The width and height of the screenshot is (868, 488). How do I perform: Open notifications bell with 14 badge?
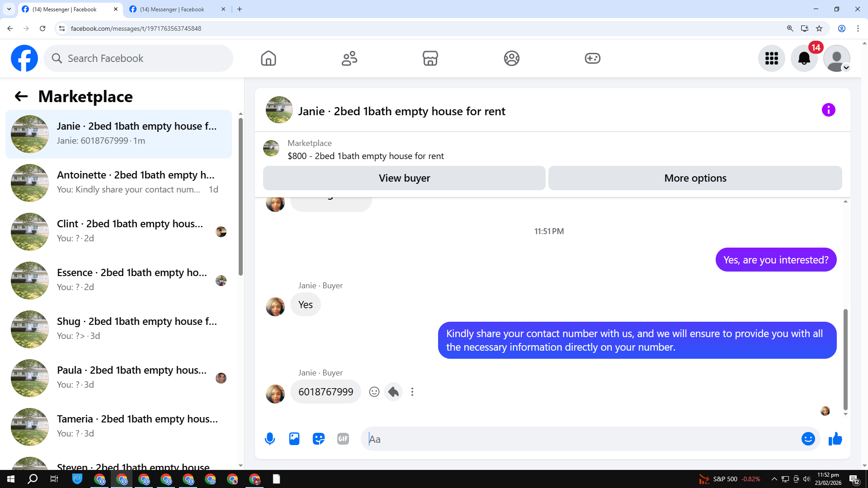pos(804,58)
